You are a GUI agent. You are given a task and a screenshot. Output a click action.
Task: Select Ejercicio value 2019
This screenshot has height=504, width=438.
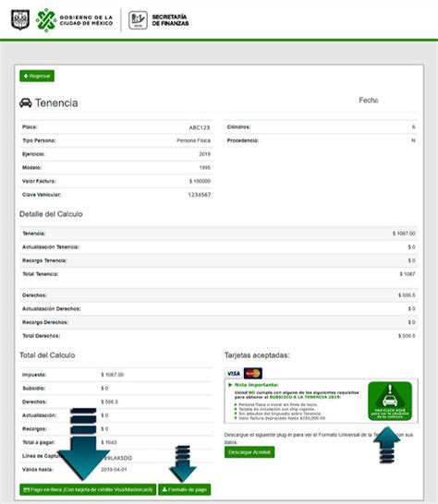(x=205, y=154)
